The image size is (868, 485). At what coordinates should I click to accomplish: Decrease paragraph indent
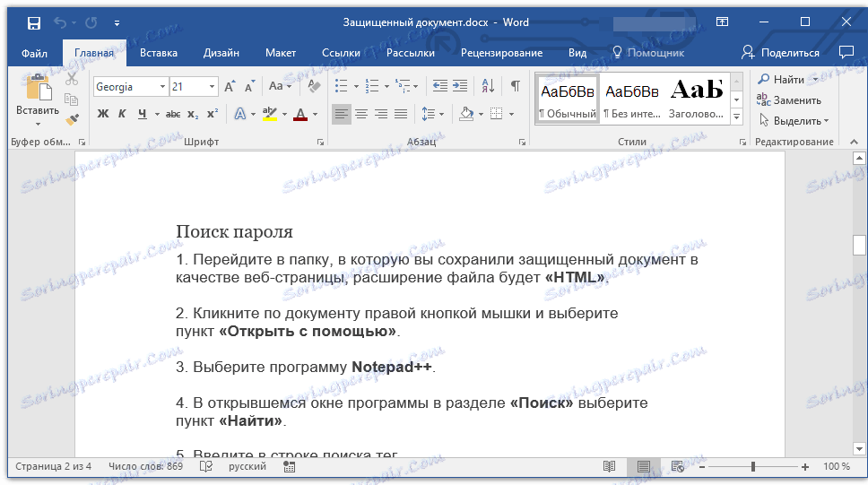pos(440,86)
